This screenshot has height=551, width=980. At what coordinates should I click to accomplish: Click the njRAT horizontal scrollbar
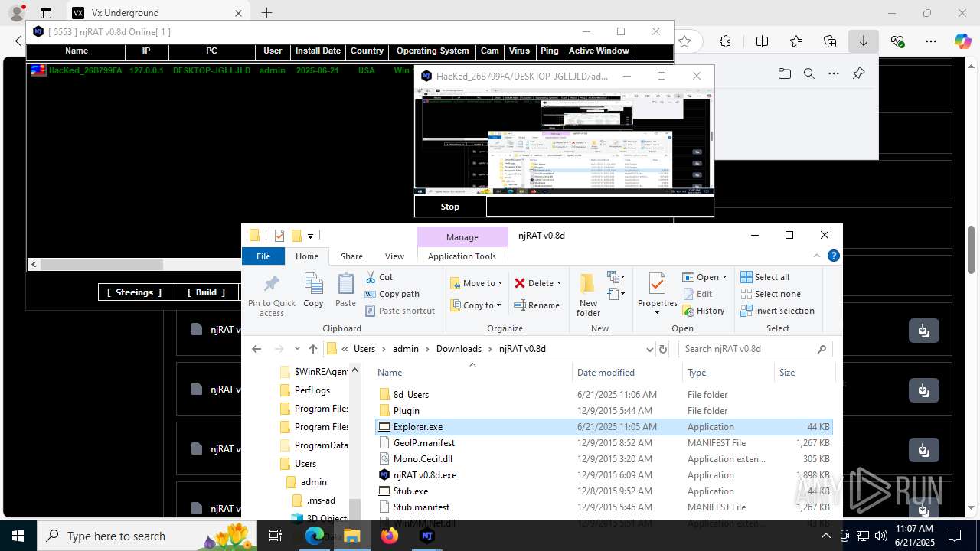[x=101, y=265]
